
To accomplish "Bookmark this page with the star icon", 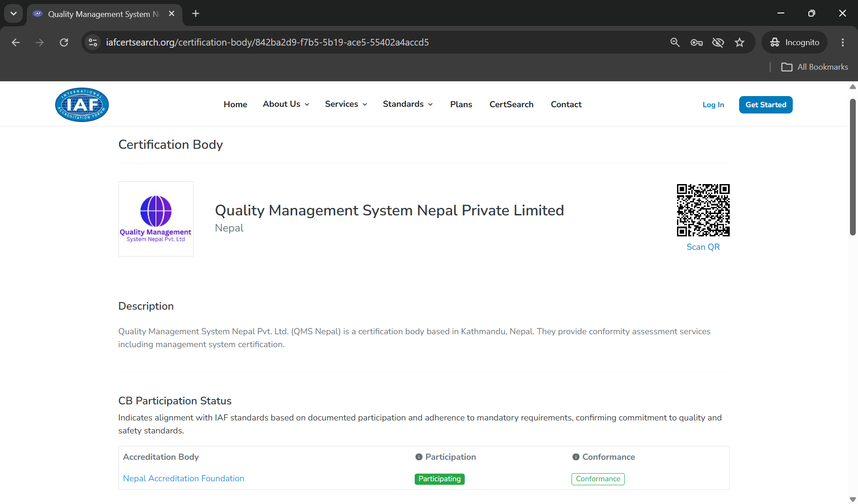I will [x=740, y=42].
